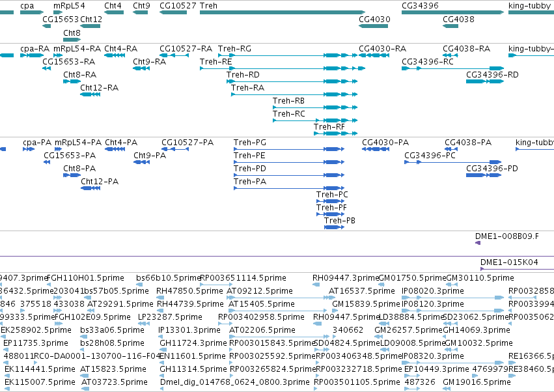Click the GM19016.5prime EST label
The image size is (554, 392).
(477, 382)
